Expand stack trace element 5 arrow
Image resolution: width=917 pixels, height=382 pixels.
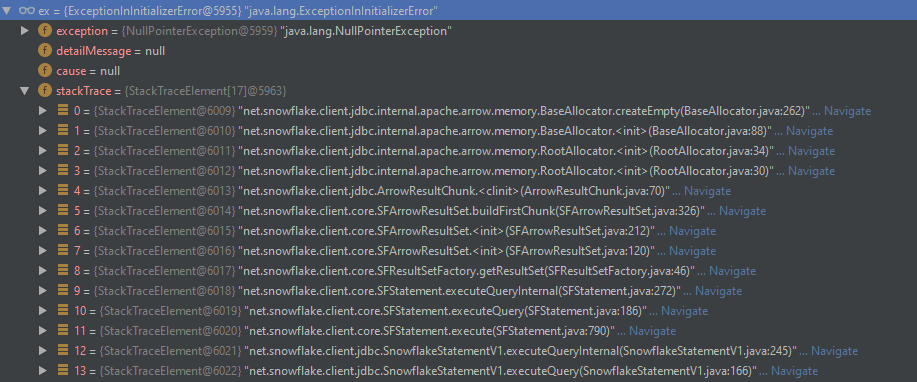click(x=42, y=210)
